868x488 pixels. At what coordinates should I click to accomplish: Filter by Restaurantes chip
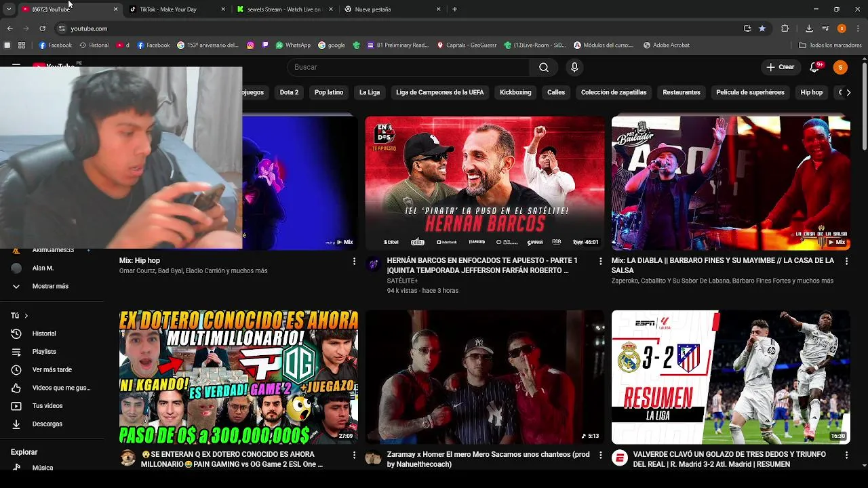[x=682, y=92]
